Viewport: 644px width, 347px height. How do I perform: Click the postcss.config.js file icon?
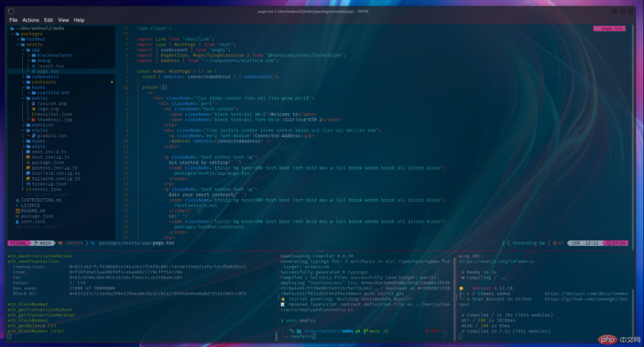pyautogui.click(x=29, y=167)
